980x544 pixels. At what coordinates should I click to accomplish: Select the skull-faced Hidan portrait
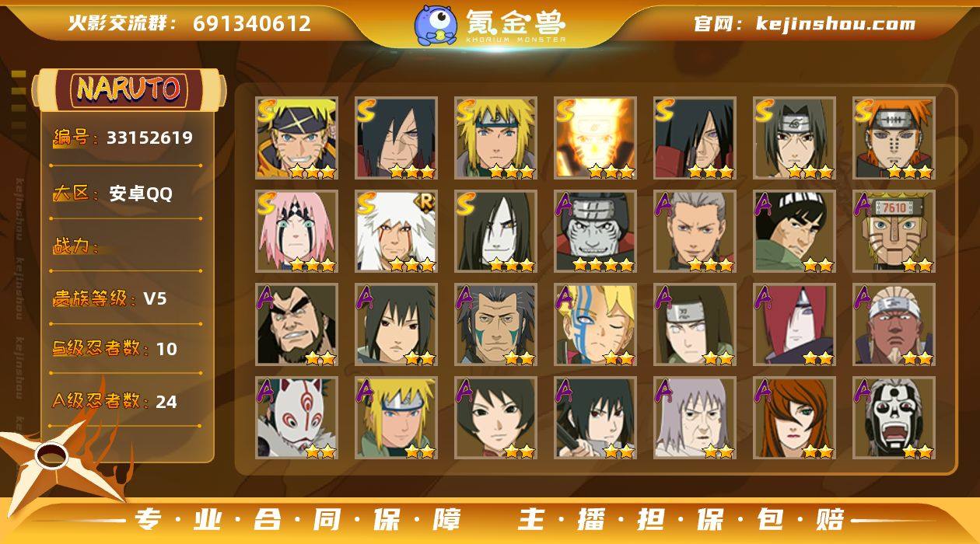[894, 418]
